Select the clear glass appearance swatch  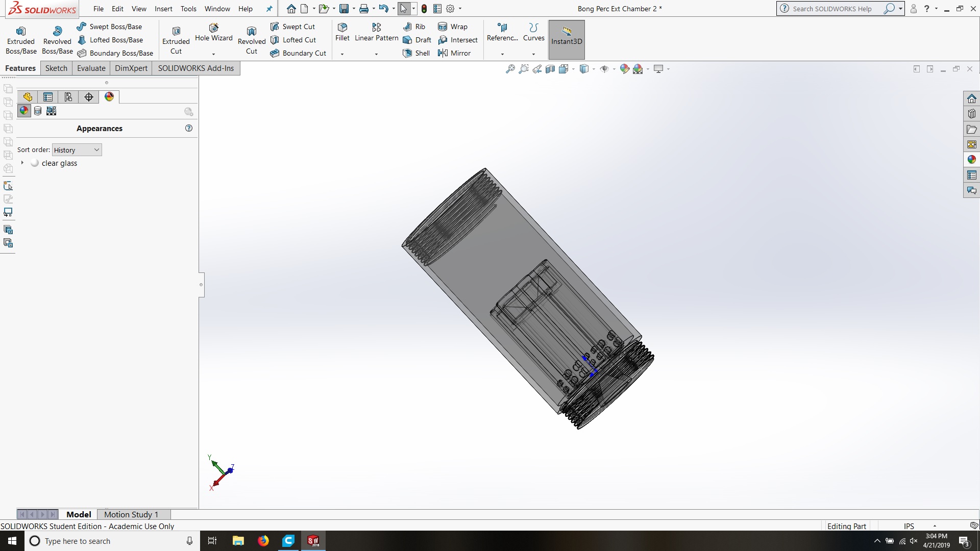tap(35, 163)
